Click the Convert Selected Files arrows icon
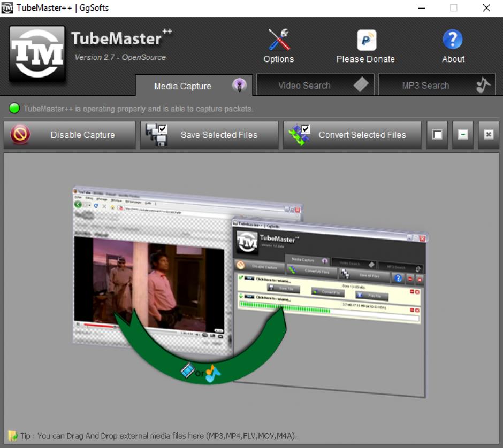503x448 pixels. point(299,135)
